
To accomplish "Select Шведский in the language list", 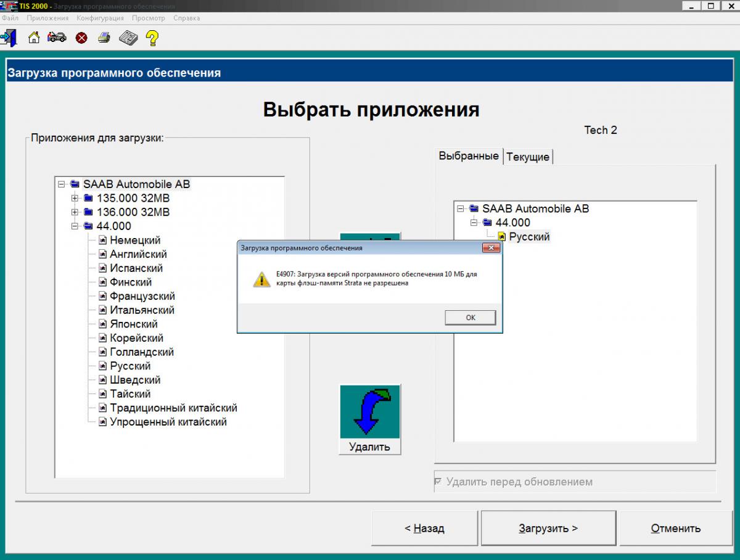I will point(135,380).
